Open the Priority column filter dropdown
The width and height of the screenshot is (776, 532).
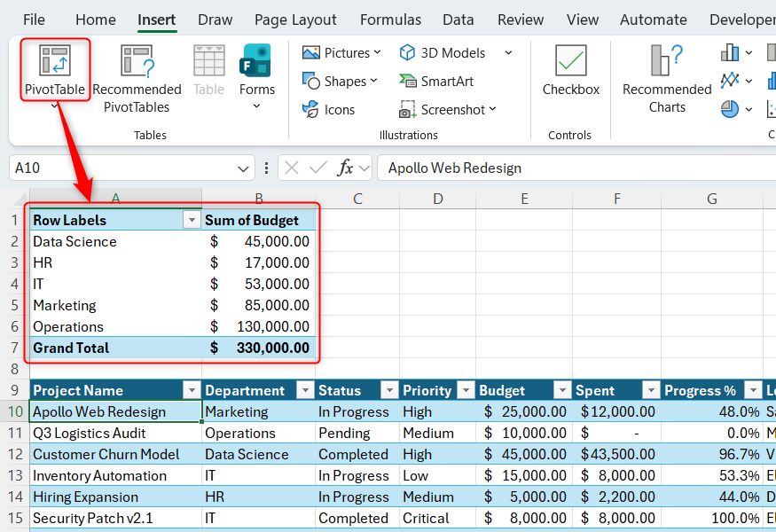pyautogui.click(x=466, y=390)
